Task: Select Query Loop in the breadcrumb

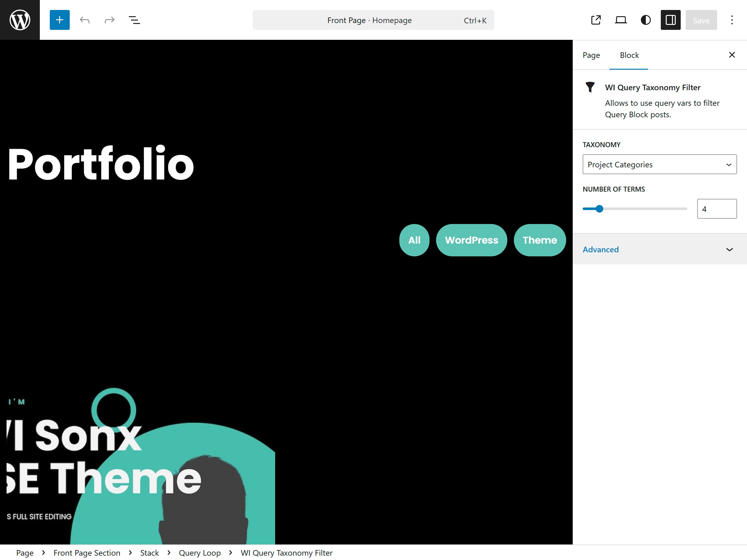Action: (x=200, y=553)
